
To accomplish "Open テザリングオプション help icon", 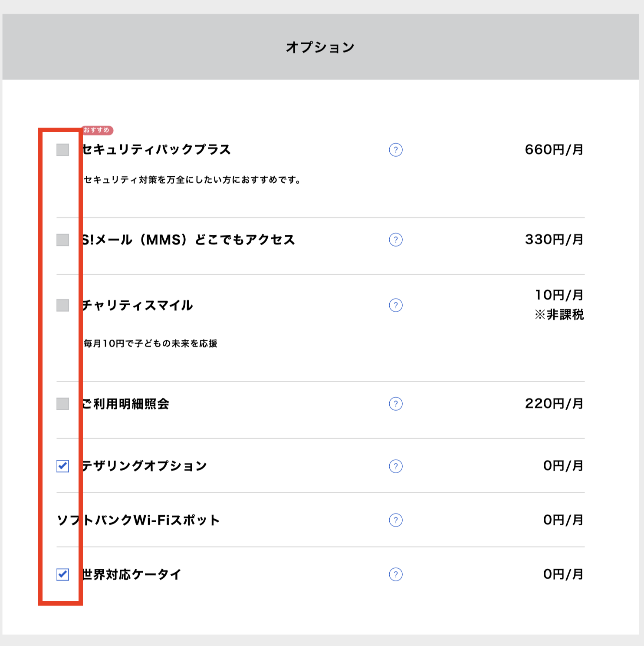I will tap(396, 466).
